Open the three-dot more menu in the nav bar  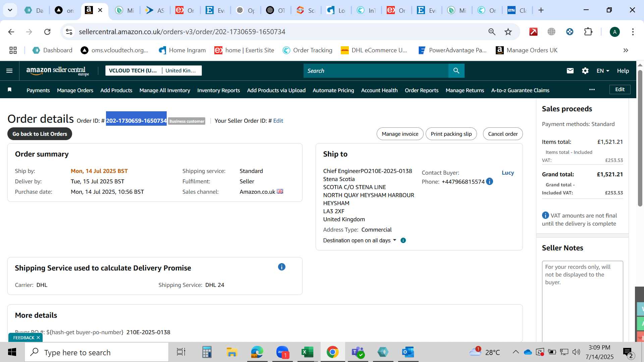click(x=592, y=89)
